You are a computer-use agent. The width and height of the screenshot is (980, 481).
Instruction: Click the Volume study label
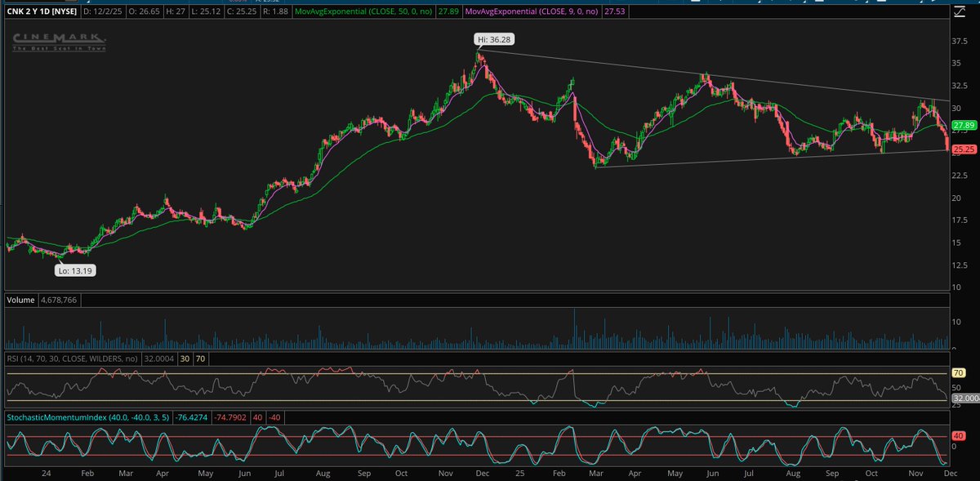20,300
